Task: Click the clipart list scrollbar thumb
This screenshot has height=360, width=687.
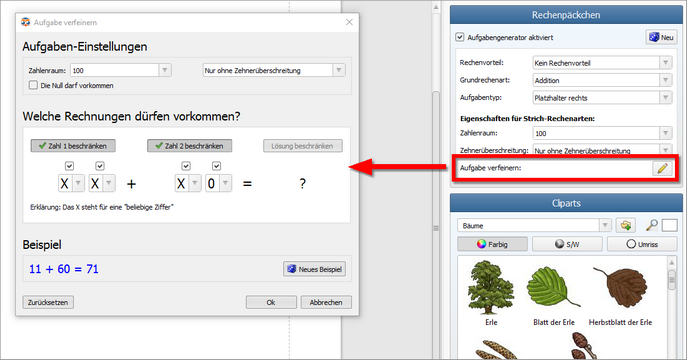Action: [x=672, y=280]
